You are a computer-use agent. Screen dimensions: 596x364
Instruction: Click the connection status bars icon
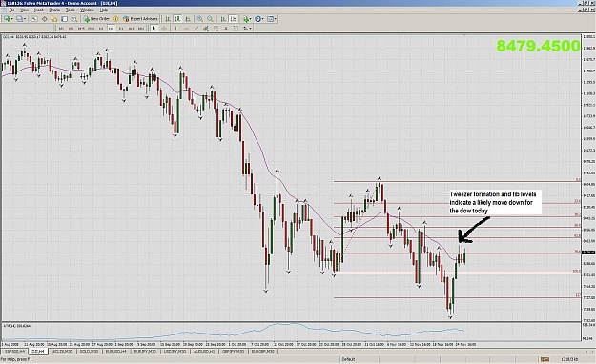tap(545, 359)
